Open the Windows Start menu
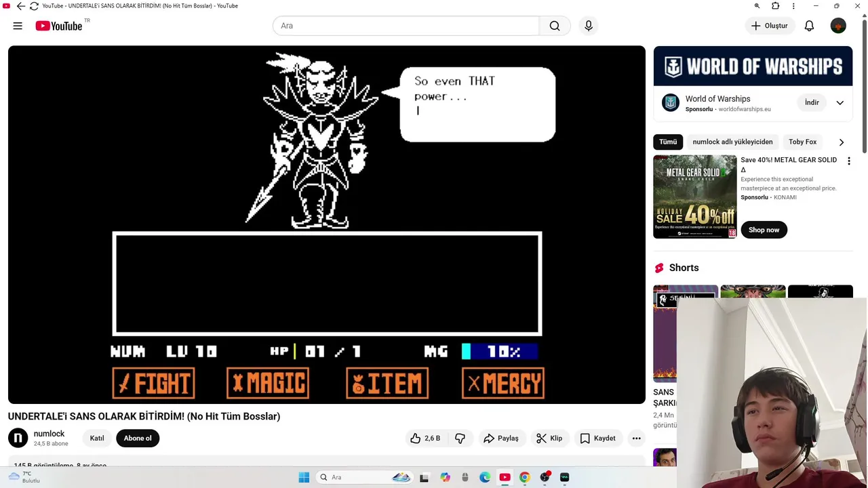 [x=304, y=477]
